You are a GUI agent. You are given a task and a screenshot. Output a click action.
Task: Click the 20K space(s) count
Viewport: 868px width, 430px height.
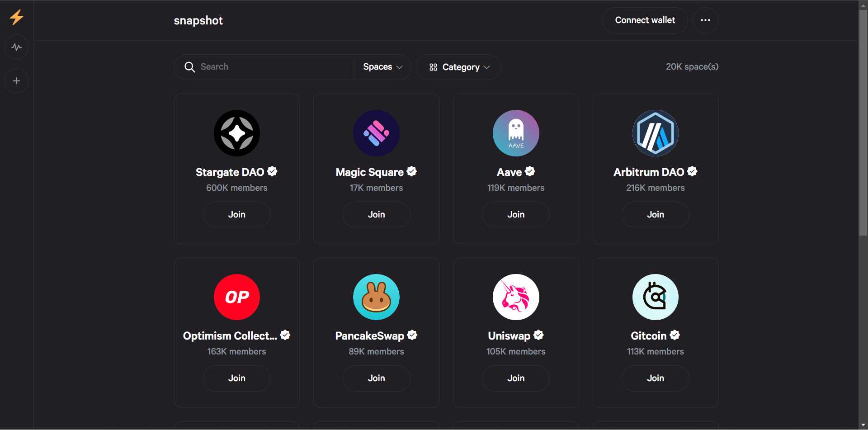tap(692, 67)
